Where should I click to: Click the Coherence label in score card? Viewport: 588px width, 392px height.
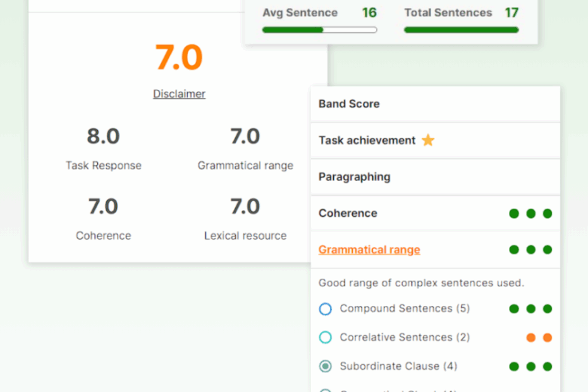pyautogui.click(x=104, y=236)
